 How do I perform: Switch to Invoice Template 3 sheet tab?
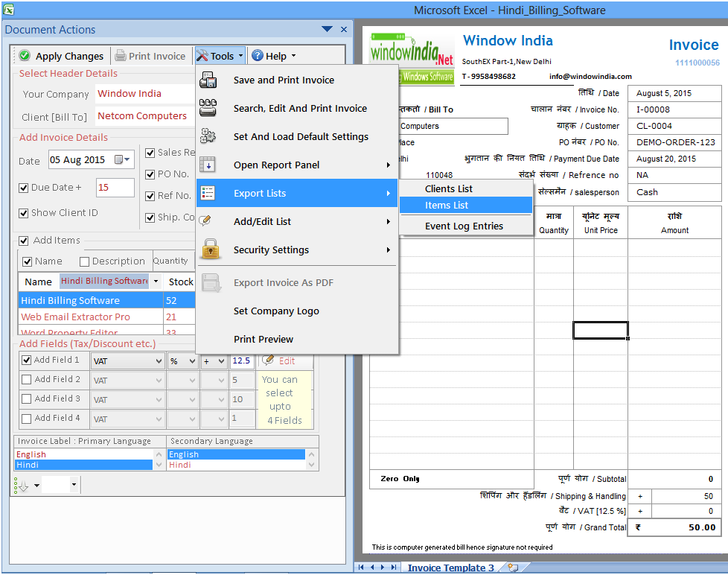[450, 568]
